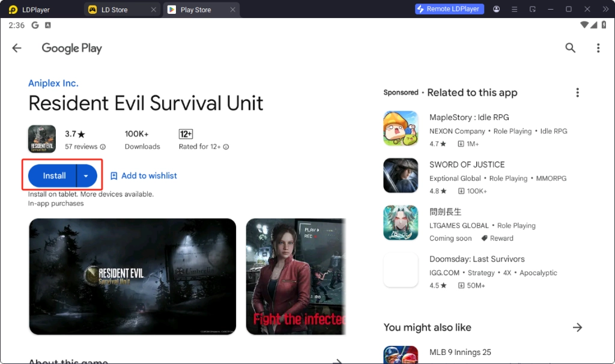Image resolution: width=615 pixels, height=364 pixels.
Task: Open the Install button dropdown arrow
Action: click(86, 175)
